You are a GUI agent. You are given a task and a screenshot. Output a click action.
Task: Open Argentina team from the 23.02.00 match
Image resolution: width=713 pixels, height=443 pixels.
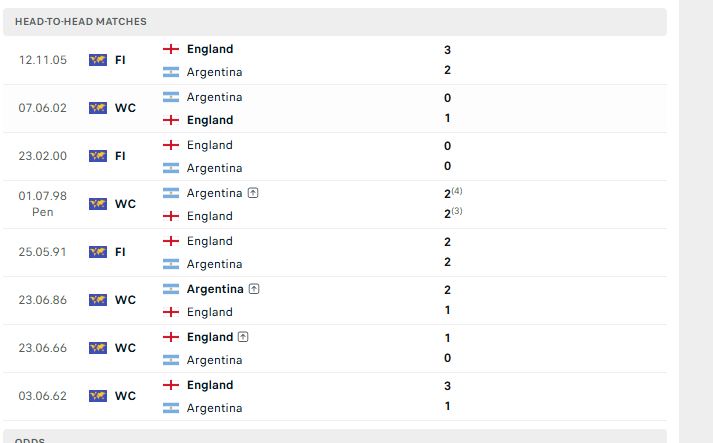coord(215,168)
